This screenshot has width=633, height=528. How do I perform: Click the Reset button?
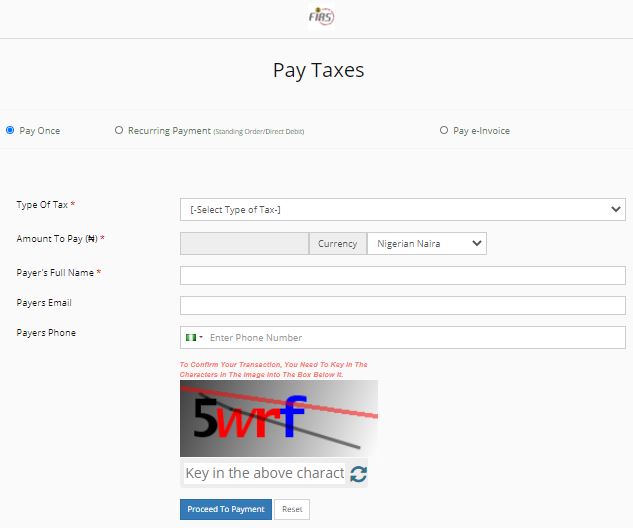coord(292,510)
